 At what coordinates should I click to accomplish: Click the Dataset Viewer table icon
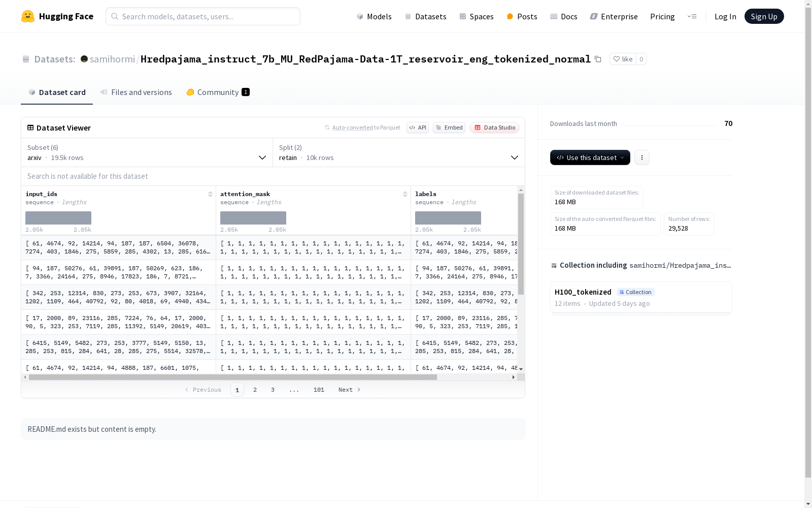pos(30,128)
